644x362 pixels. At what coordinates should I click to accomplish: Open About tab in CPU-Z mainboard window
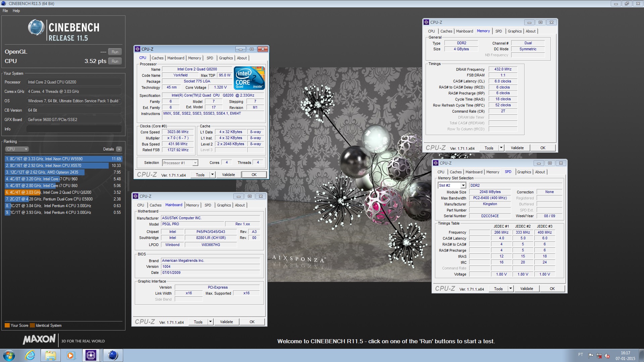pos(240,205)
